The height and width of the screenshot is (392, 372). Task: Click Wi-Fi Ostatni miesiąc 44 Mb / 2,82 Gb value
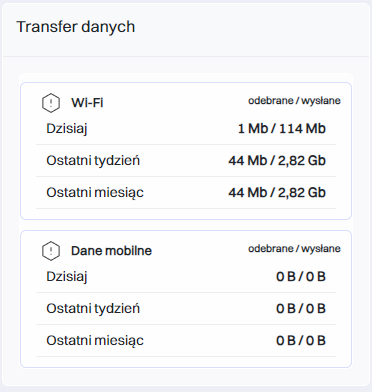pos(277,193)
